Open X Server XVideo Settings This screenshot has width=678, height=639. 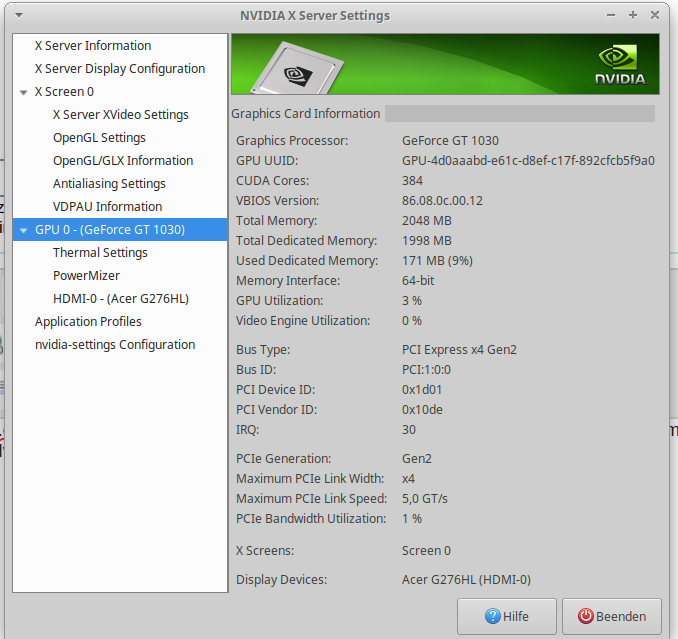point(121,115)
